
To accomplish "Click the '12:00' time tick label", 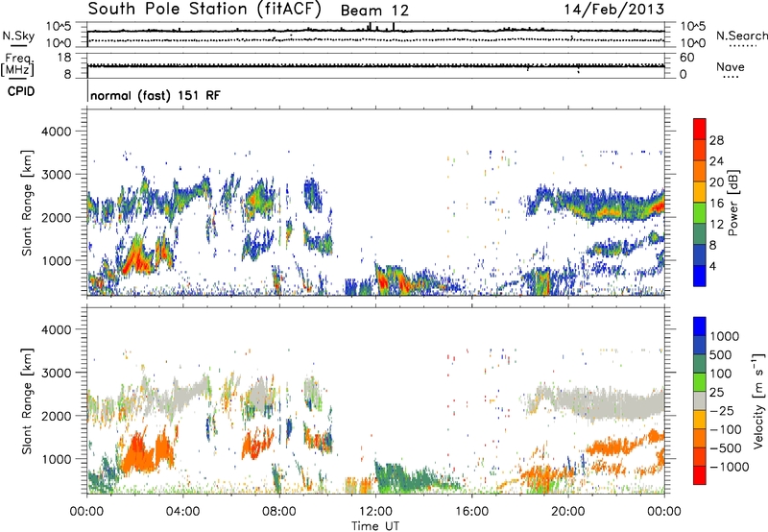I will click(x=375, y=512).
